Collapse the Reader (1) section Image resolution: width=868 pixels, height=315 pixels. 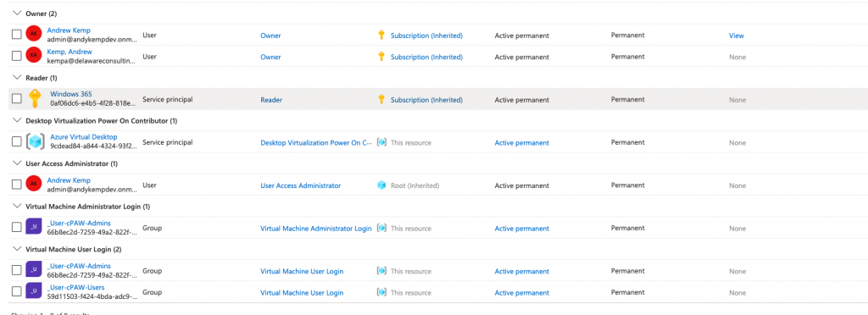tap(17, 77)
